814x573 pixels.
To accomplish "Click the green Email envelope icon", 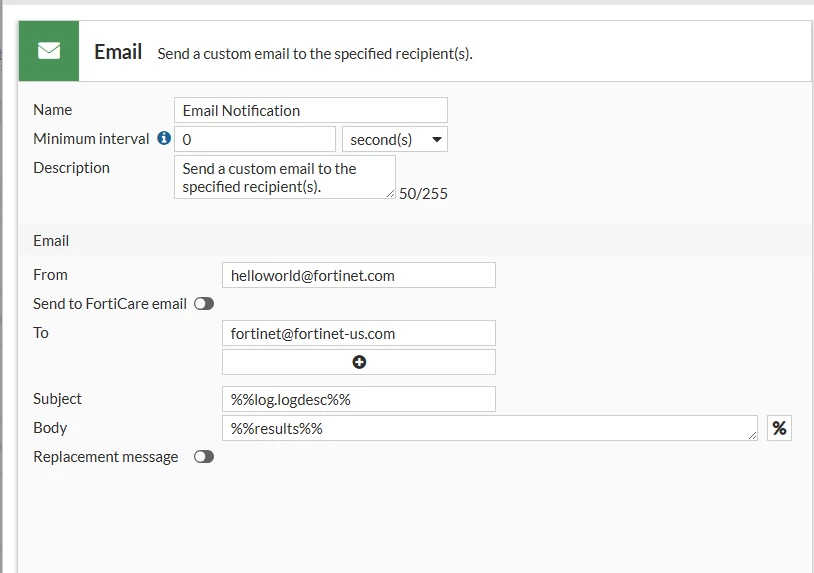I will [49, 51].
